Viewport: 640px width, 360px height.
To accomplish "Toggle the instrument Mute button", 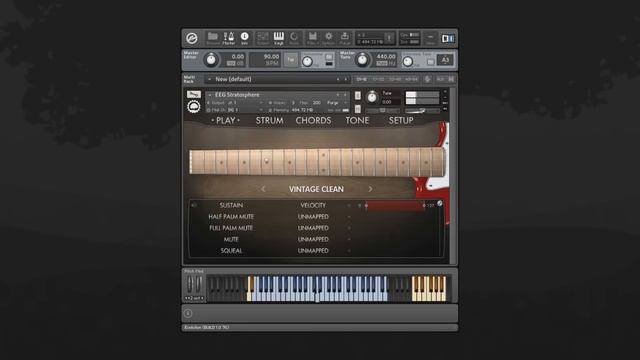I will pos(358,109).
